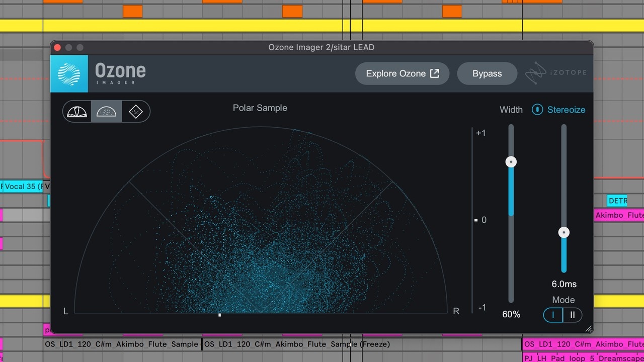This screenshot has width=644, height=362.
Task: Bypass the Ozone Imager plugin
Action: click(x=487, y=73)
